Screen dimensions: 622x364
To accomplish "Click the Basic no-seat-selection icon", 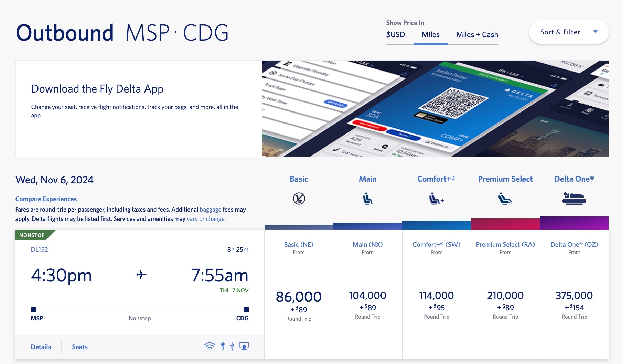I will pyautogui.click(x=299, y=199).
